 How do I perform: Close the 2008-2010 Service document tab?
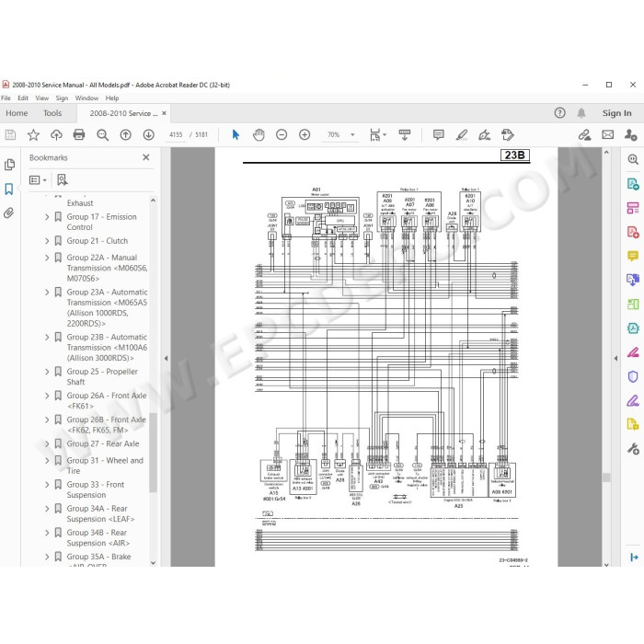click(164, 113)
